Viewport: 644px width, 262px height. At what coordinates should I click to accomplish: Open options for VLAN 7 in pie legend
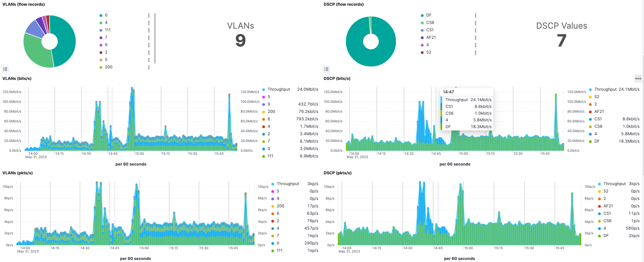tap(149, 37)
